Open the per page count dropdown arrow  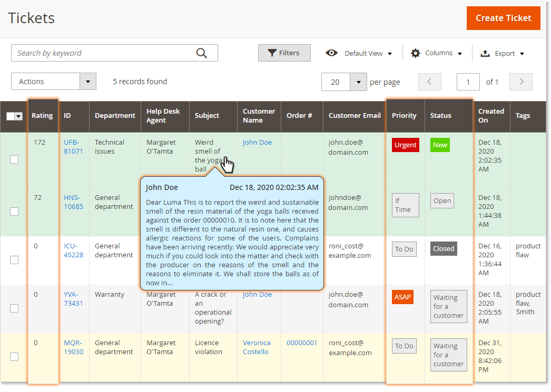(358, 82)
